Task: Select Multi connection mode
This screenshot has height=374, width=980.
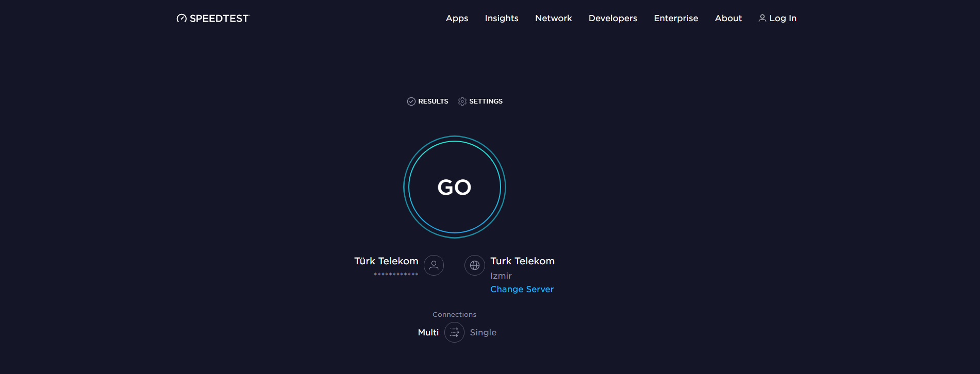Action: click(428, 333)
